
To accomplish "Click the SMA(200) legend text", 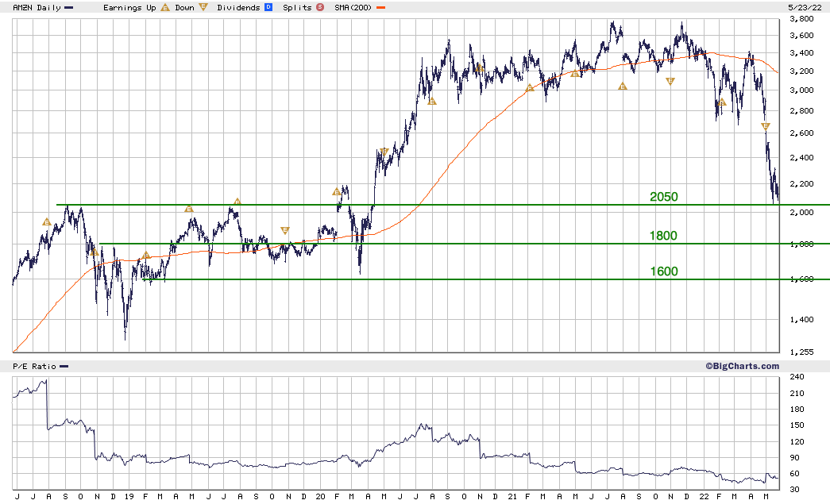I will tap(353, 8).
